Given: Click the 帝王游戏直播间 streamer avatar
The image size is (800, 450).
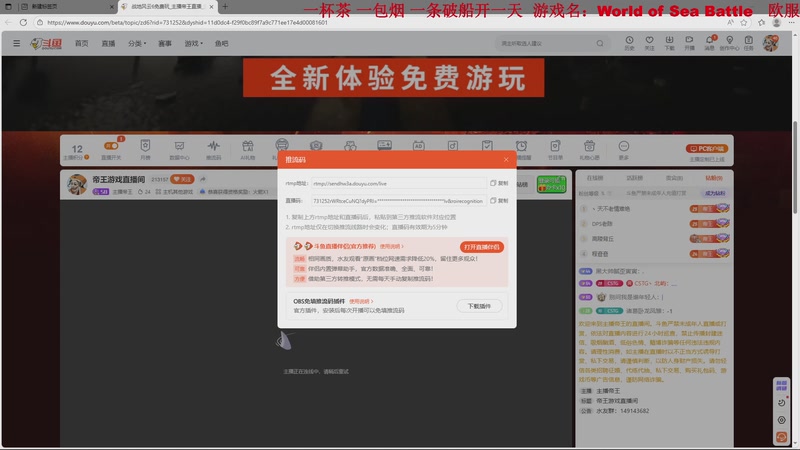Looking at the screenshot, I should click(77, 185).
